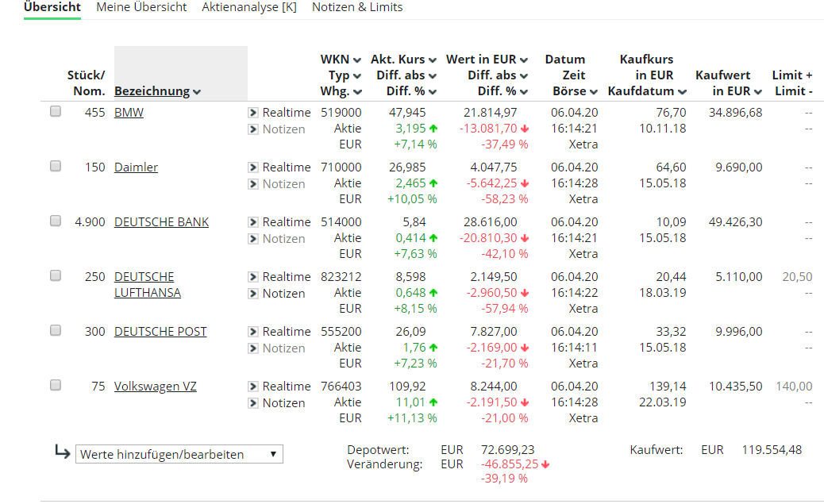This screenshot has width=824, height=504.
Task: Sort by Kaufdatum column chevron
Action: (x=682, y=92)
